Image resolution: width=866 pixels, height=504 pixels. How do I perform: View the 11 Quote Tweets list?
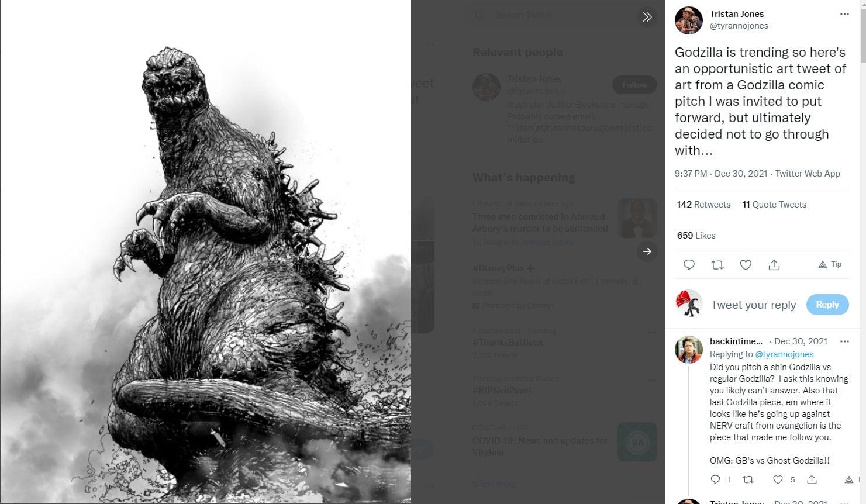pyautogui.click(x=774, y=205)
